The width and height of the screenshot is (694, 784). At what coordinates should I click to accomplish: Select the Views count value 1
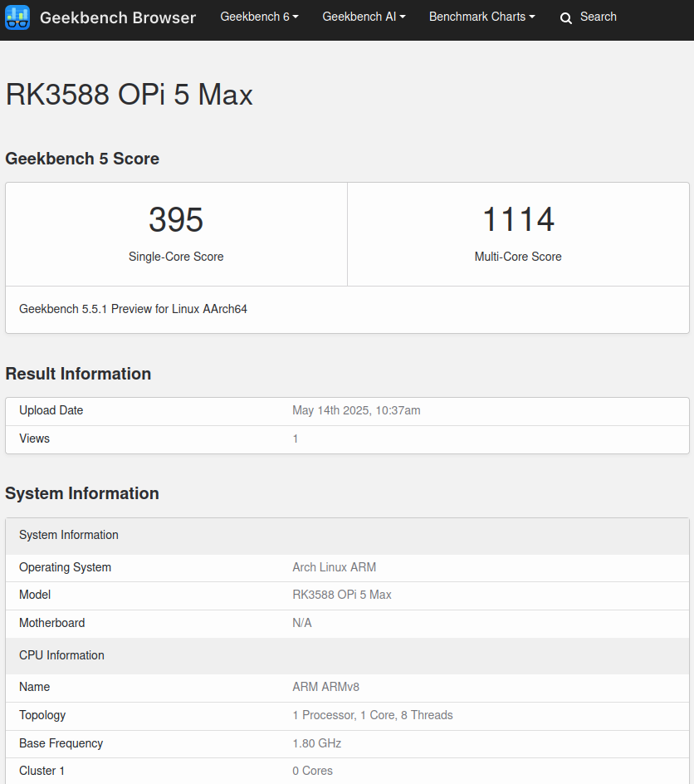pyautogui.click(x=296, y=439)
